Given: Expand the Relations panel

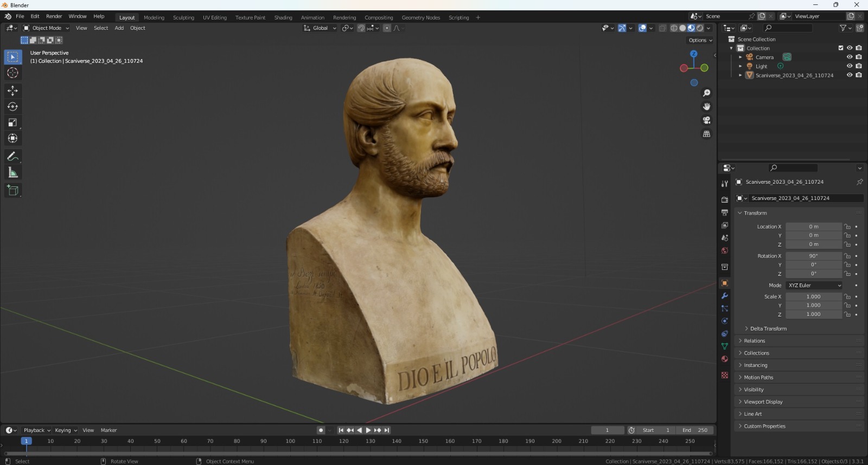Looking at the screenshot, I should coord(754,341).
